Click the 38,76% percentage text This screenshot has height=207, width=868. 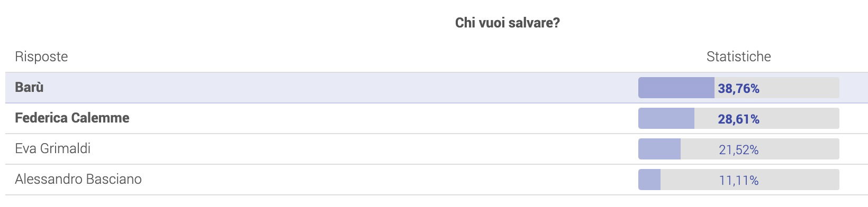point(739,89)
